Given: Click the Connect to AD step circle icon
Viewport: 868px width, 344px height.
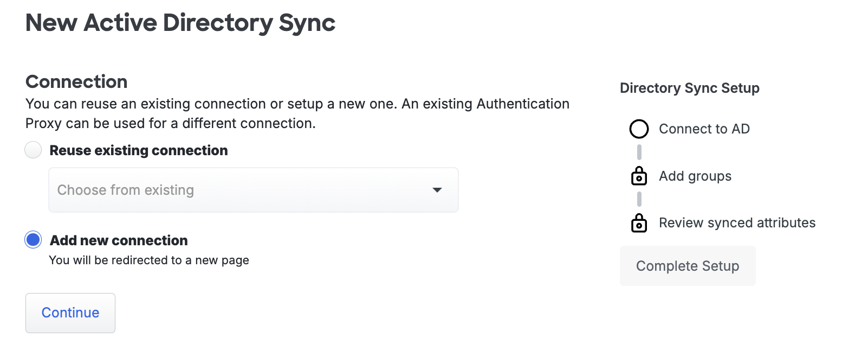Looking at the screenshot, I should (x=639, y=129).
